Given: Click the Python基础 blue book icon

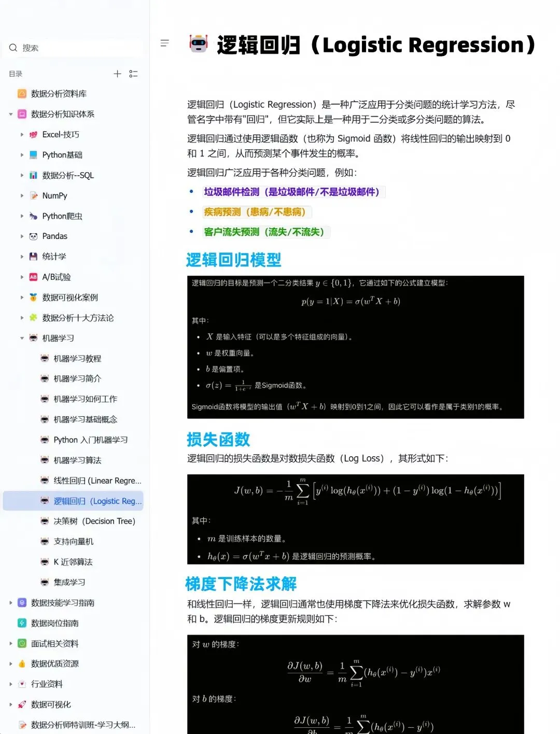Looking at the screenshot, I should click(33, 154).
